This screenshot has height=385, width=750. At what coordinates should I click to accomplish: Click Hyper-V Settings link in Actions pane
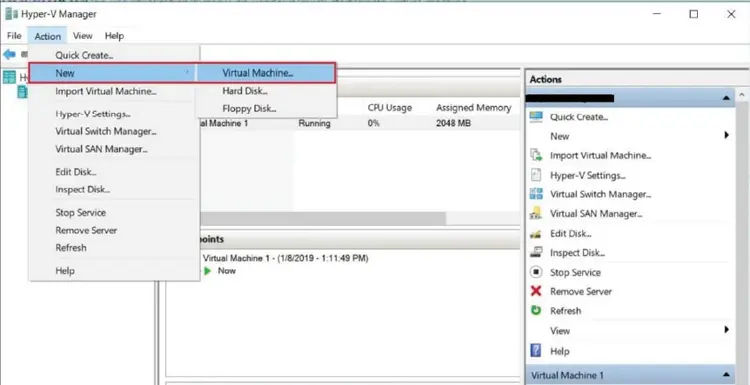click(x=587, y=176)
